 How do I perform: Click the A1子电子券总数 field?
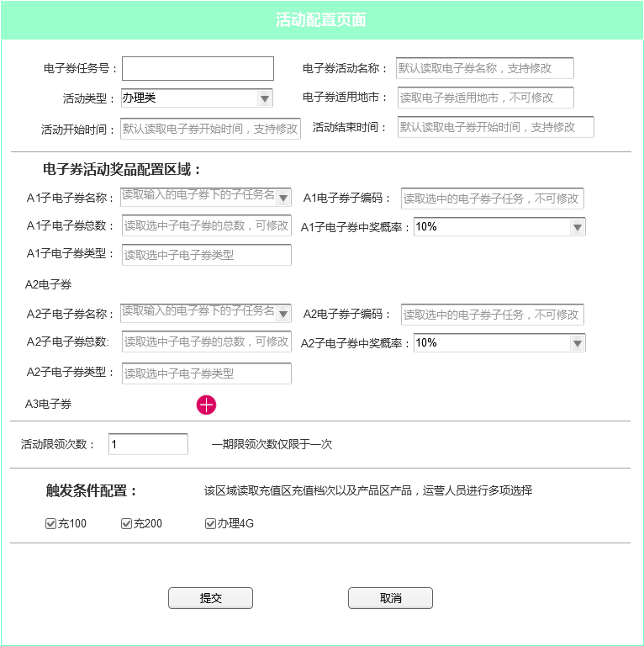pyautogui.click(x=206, y=225)
